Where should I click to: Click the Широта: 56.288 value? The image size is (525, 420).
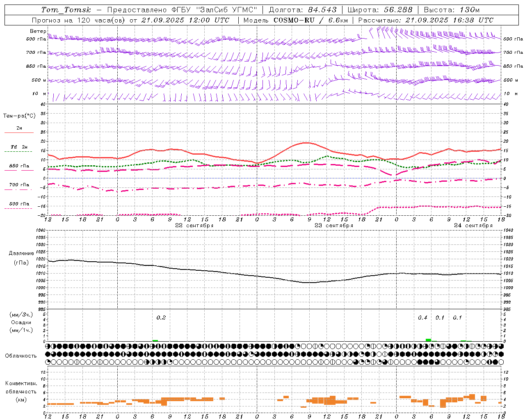click(x=380, y=10)
